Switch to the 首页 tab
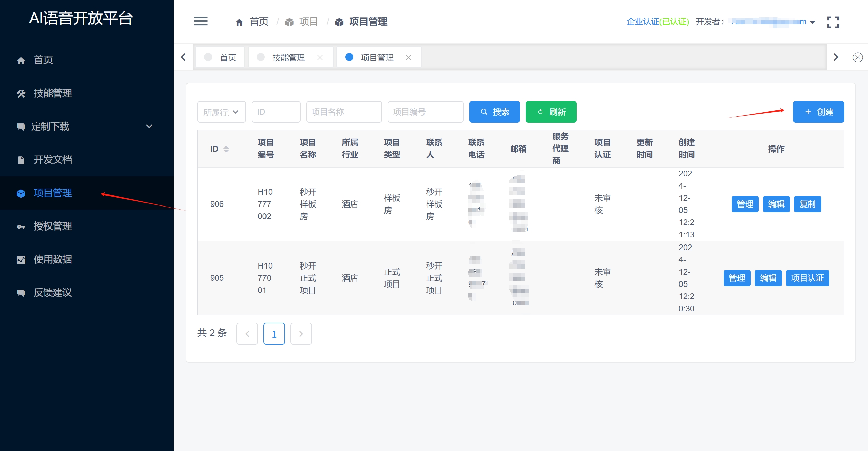Screen dimensions: 868x451 coord(220,58)
